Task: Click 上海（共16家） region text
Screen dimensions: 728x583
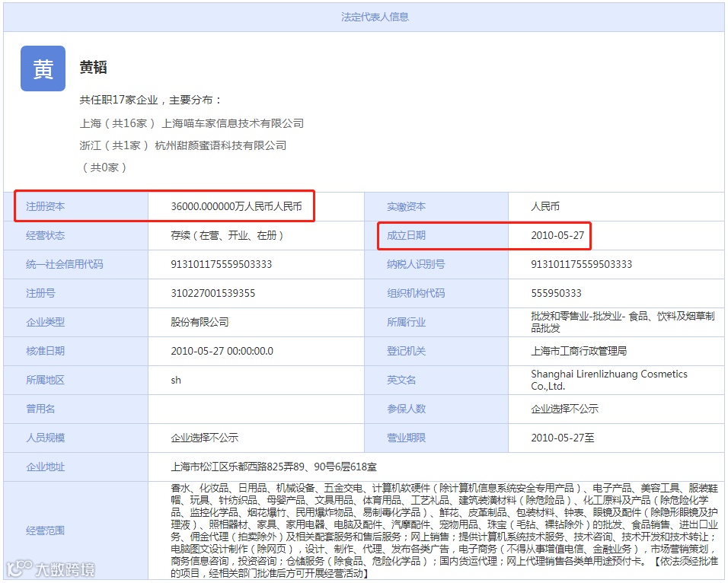Action: (118, 123)
